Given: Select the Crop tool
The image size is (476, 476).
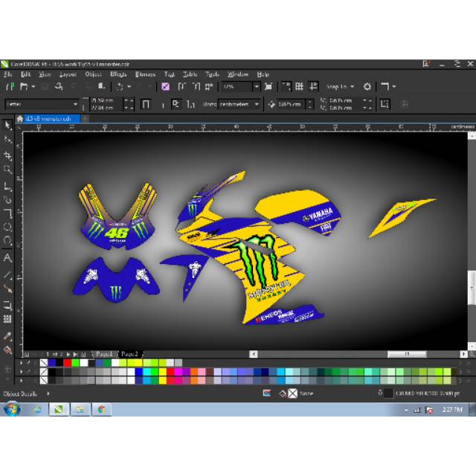Looking at the screenshot, I should pos(7,155).
